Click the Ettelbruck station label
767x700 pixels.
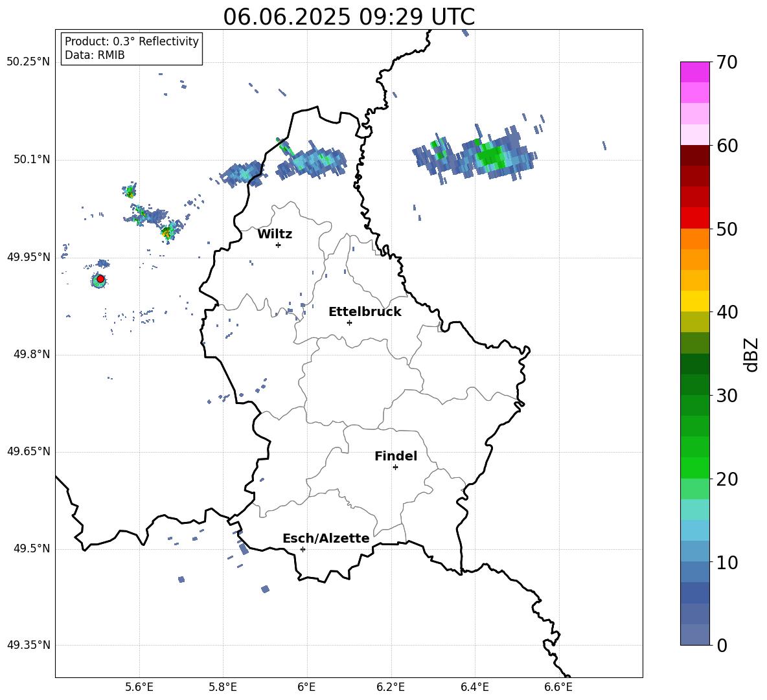click(365, 311)
